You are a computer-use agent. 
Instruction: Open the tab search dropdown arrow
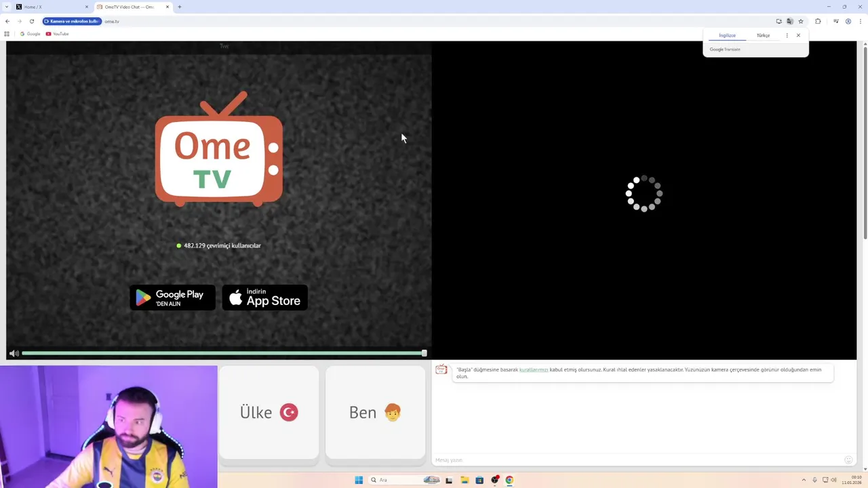7,7
